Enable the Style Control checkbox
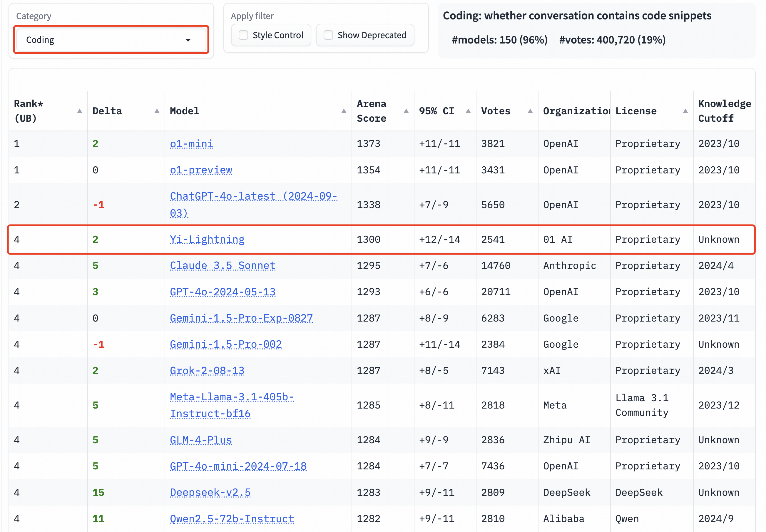This screenshot has width=766, height=532. (x=244, y=35)
